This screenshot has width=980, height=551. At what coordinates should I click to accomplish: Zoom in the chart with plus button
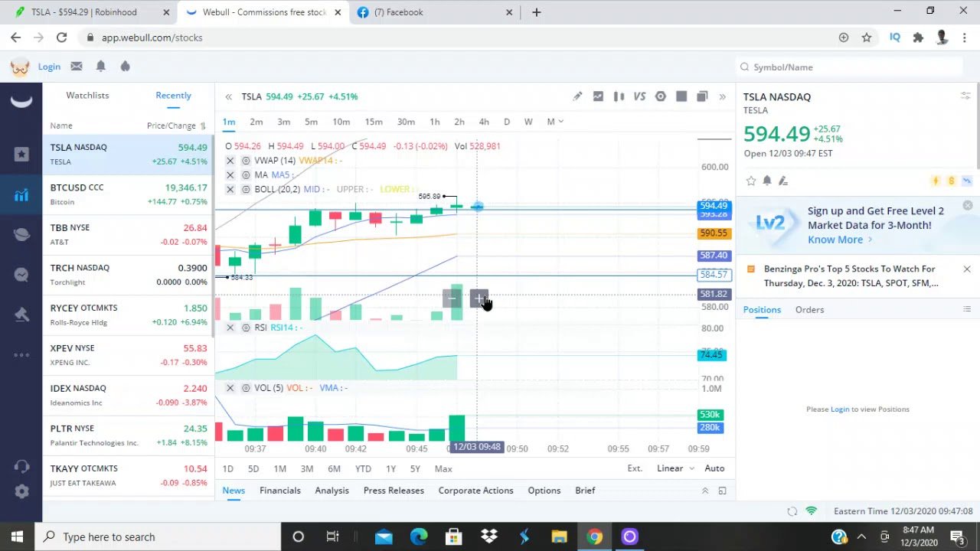click(x=479, y=298)
